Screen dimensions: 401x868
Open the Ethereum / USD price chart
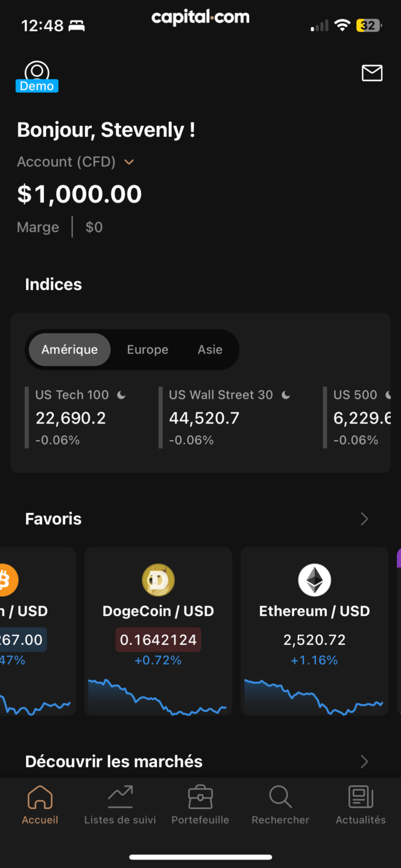[314, 697]
